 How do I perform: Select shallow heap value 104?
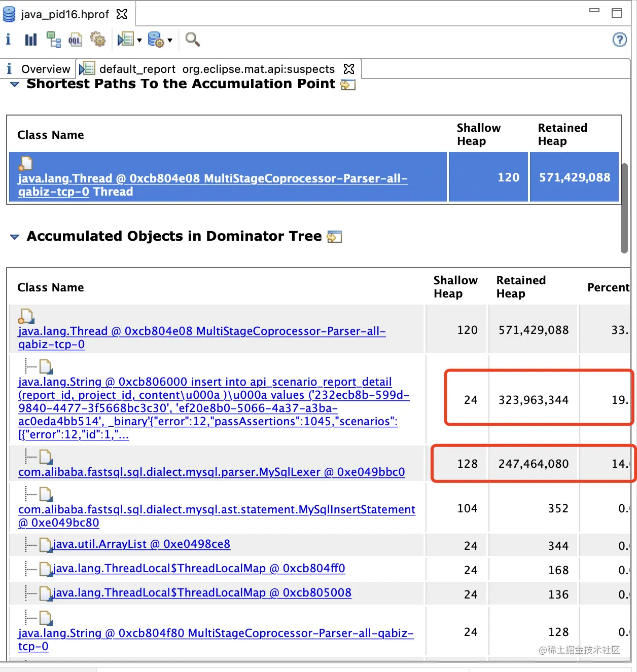[468, 508]
